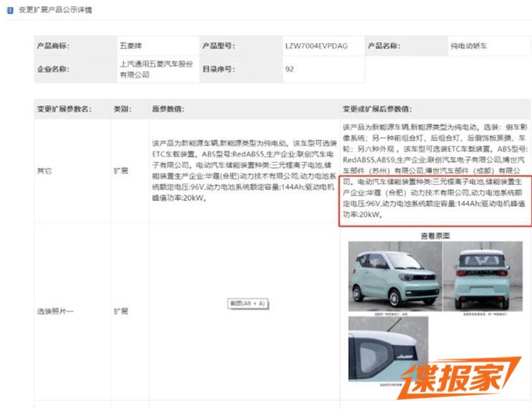Select the 纯电动轿车 product name value
The width and height of the screenshot is (532, 410).
(x=471, y=46)
